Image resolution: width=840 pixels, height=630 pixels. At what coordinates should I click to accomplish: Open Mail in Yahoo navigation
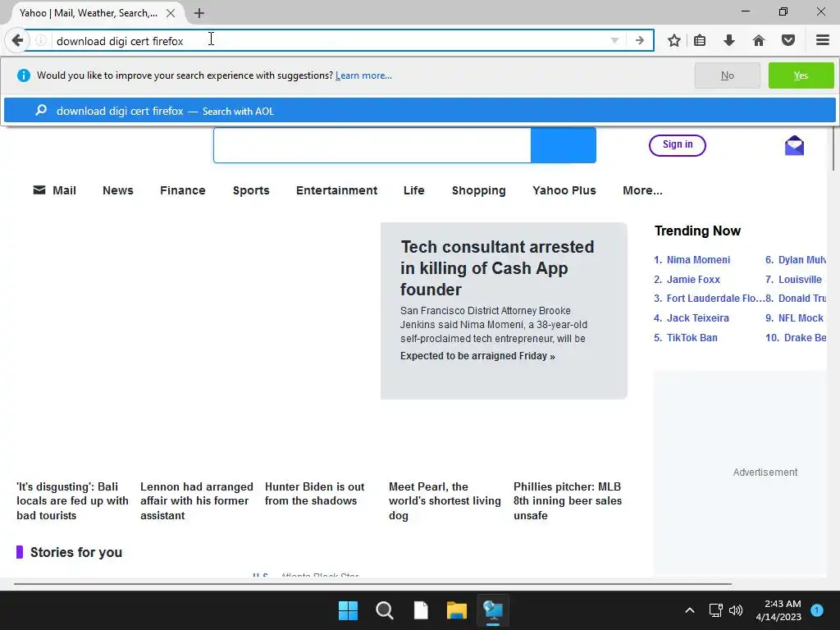point(55,190)
